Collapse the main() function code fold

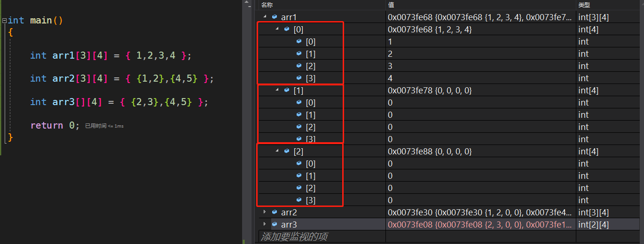pos(4,21)
